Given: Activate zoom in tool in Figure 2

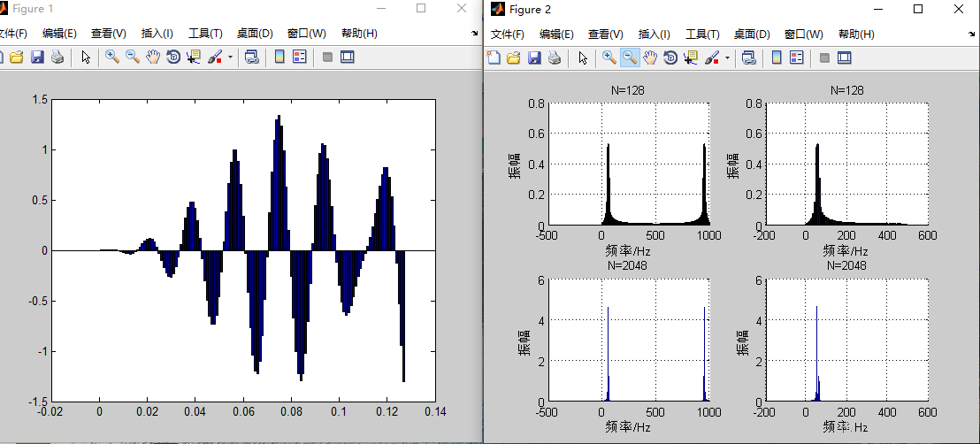Looking at the screenshot, I should coord(609,58).
